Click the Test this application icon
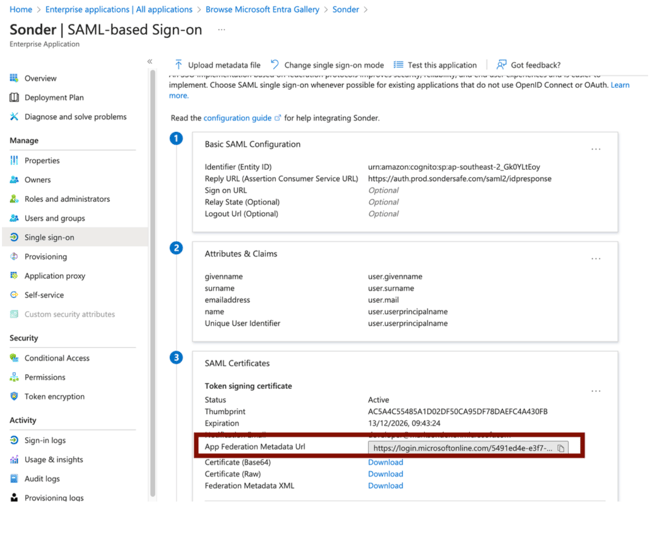Viewport: 670px width, 553px height. pos(399,65)
